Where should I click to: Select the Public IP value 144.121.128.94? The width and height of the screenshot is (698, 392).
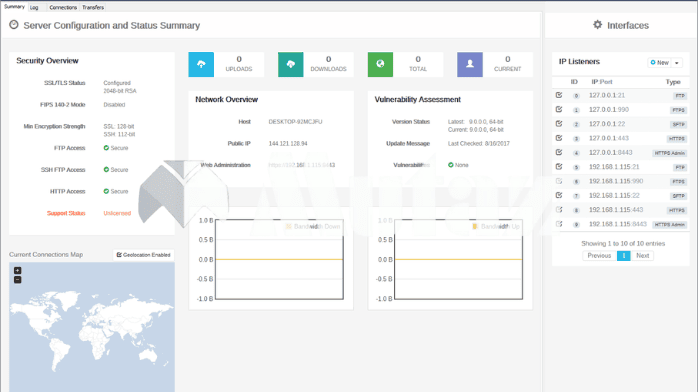(x=288, y=143)
